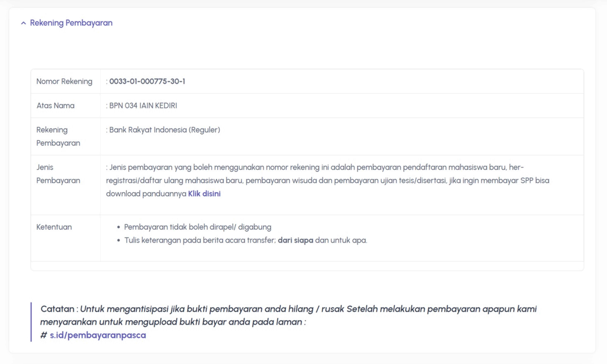Click the hash symbol before s.id link
Screen dimensions: 607x364
pyautogui.click(x=44, y=335)
